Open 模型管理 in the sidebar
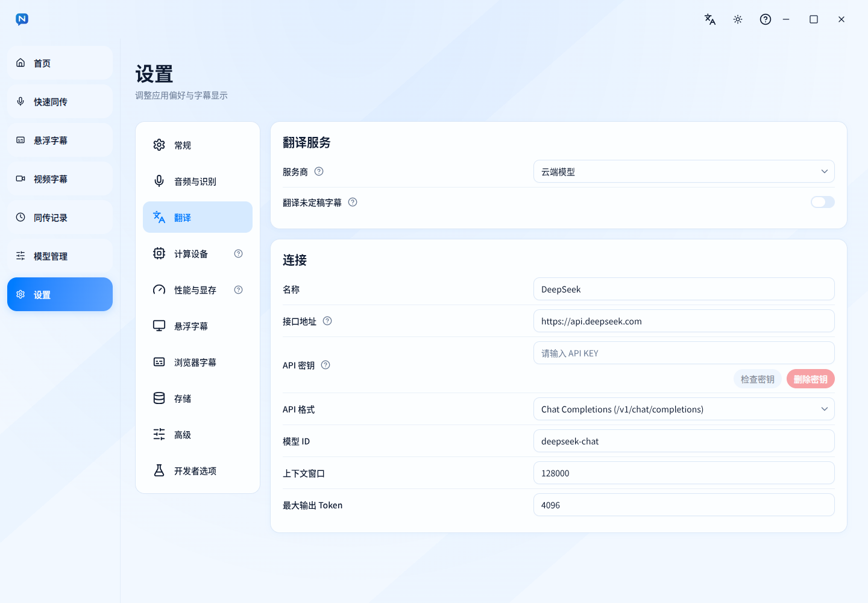 click(60, 256)
